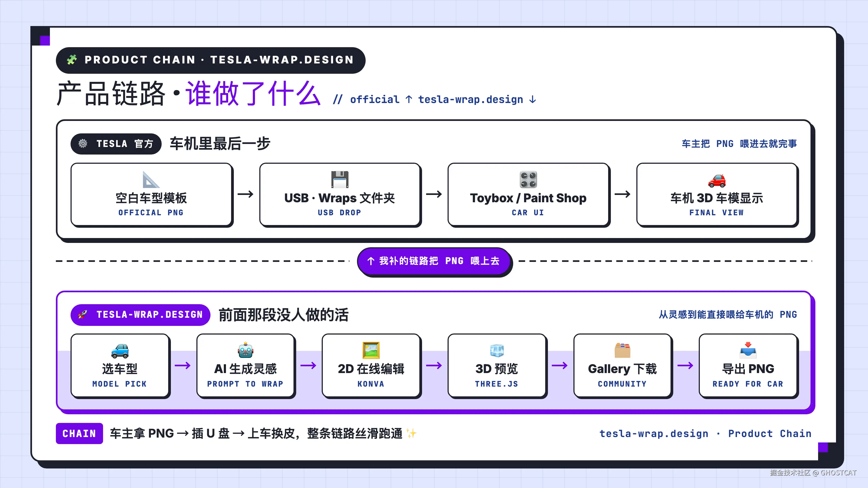The width and height of the screenshot is (868, 488).
Task: Click the arrow between Toybox and 车机 3D cards
Action: pos(622,194)
